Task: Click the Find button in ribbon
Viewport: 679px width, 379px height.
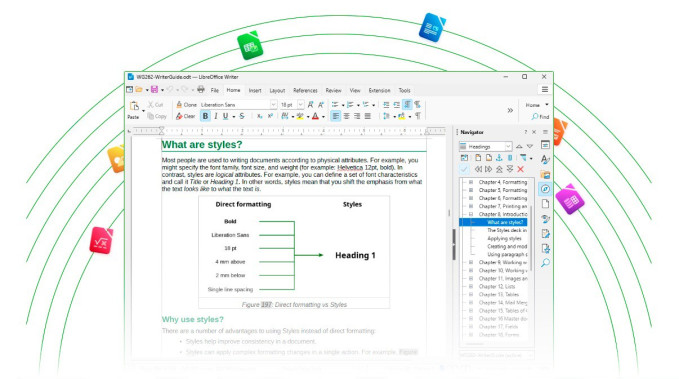Action: (x=540, y=117)
